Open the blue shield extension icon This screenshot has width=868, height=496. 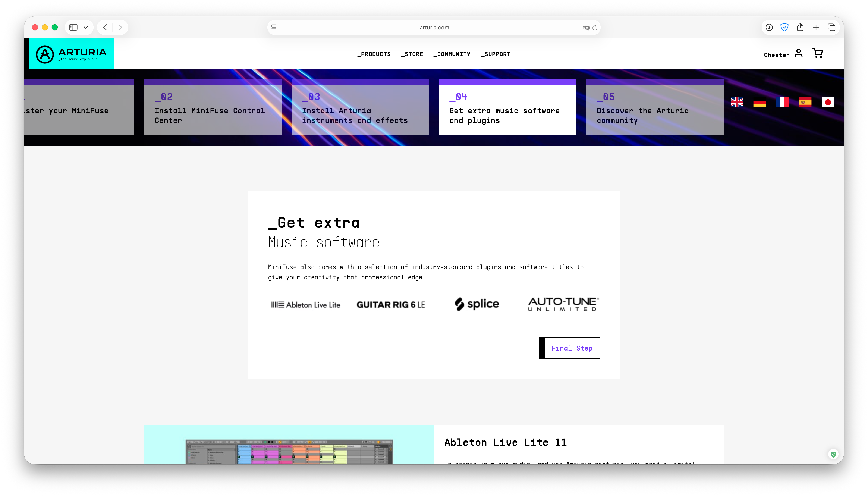click(x=784, y=27)
